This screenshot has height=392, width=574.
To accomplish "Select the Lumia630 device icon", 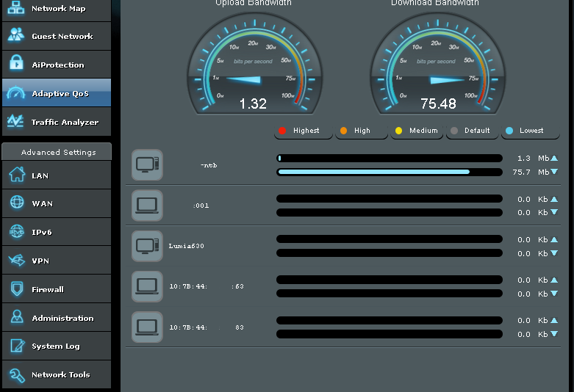I will coord(147,246).
